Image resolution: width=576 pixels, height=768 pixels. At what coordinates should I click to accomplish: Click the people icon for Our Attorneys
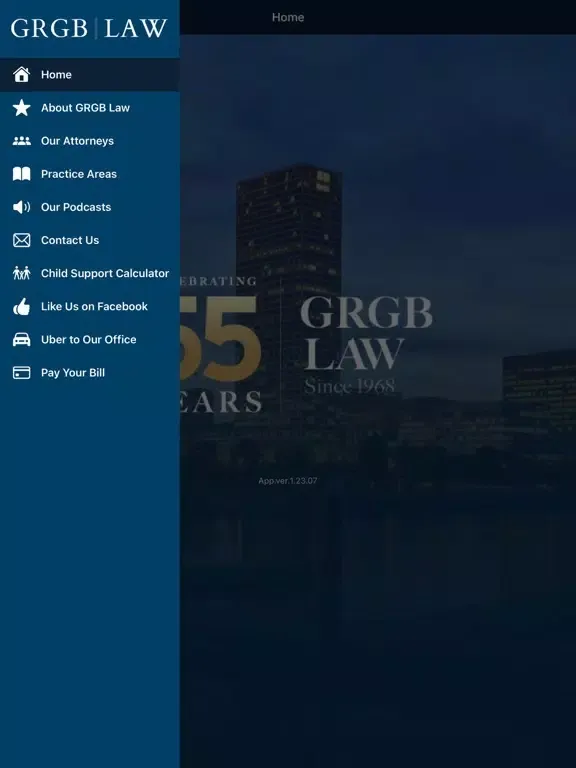(22, 141)
